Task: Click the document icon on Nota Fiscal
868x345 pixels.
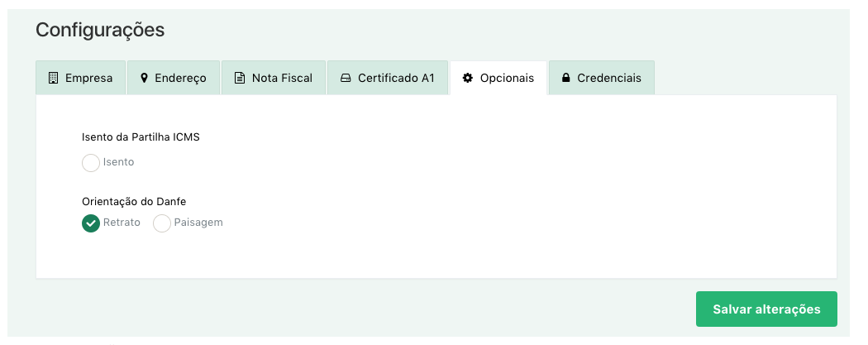Action: pos(240,78)
